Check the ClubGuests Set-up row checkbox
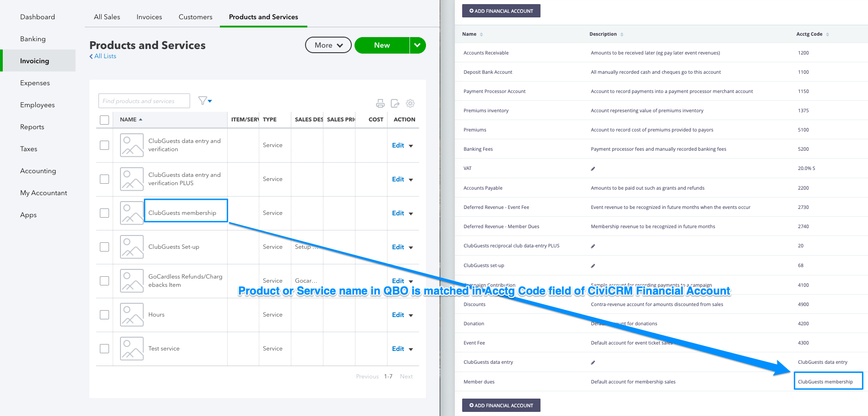Screen dimensions: 868x416 coord(104,247)
